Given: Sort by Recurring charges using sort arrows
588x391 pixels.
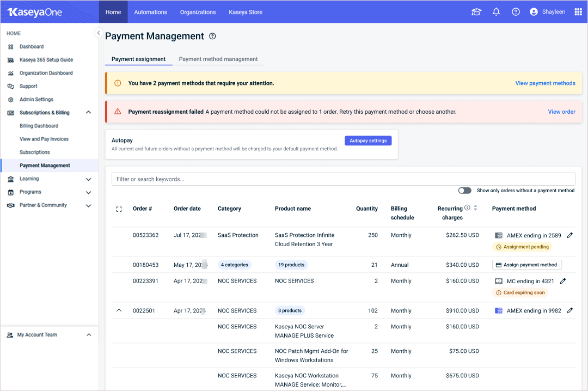Looking at the screenshot, I should coord(475,207).
